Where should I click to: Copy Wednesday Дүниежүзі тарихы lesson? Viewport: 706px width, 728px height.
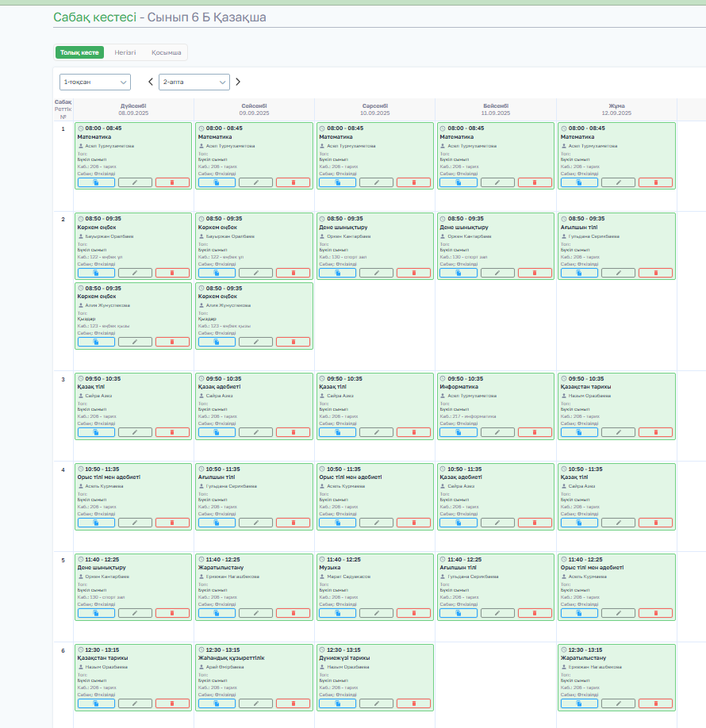click(338, 703)
